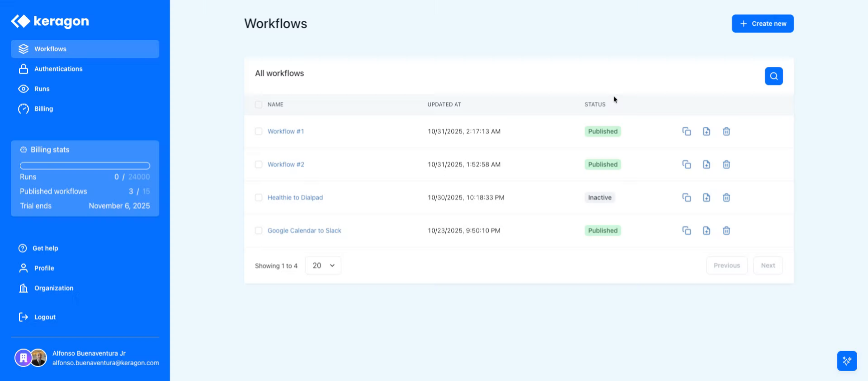Duplicate Healthie to Dialpad workflow
868x381 pixels.
(686, 197)
